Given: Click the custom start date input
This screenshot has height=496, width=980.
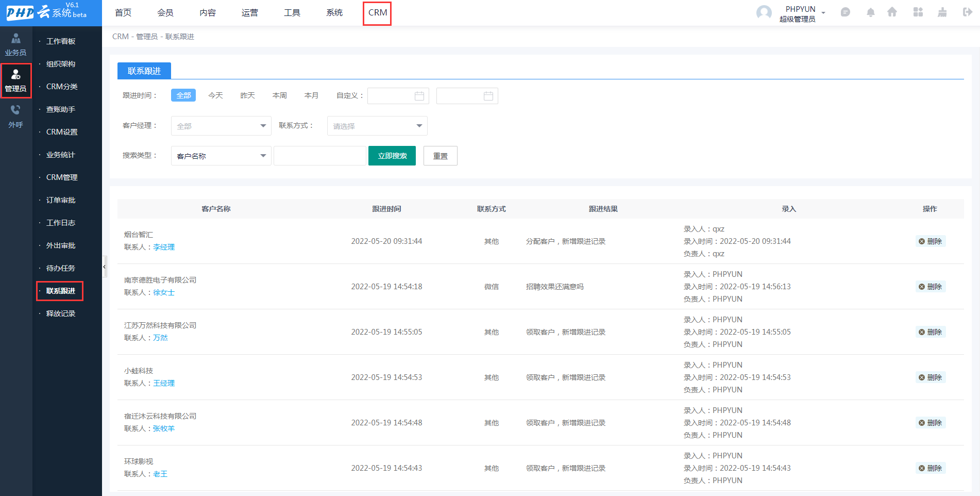Looking at the screenshot, I should point(398,96).
